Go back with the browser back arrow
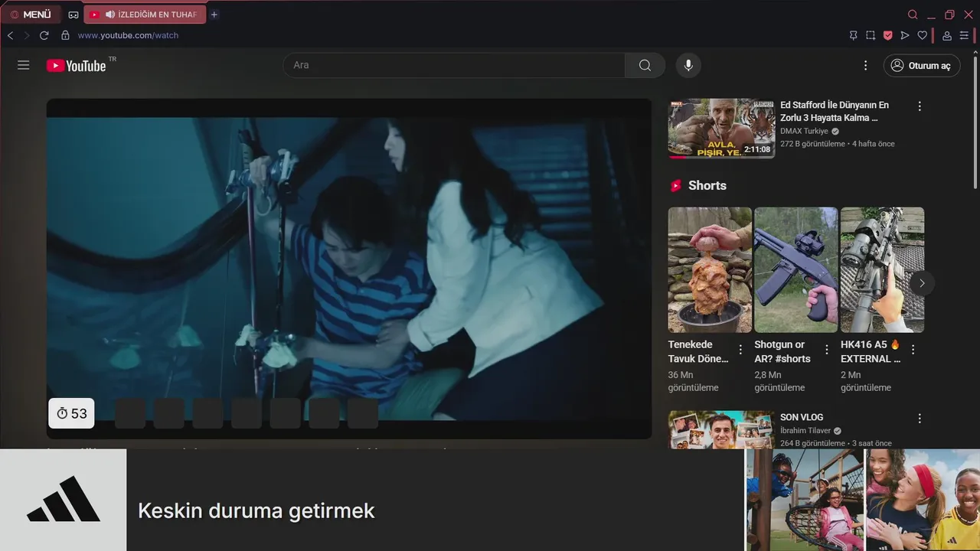Screen dimensions: 980x551 click(10, 35)
